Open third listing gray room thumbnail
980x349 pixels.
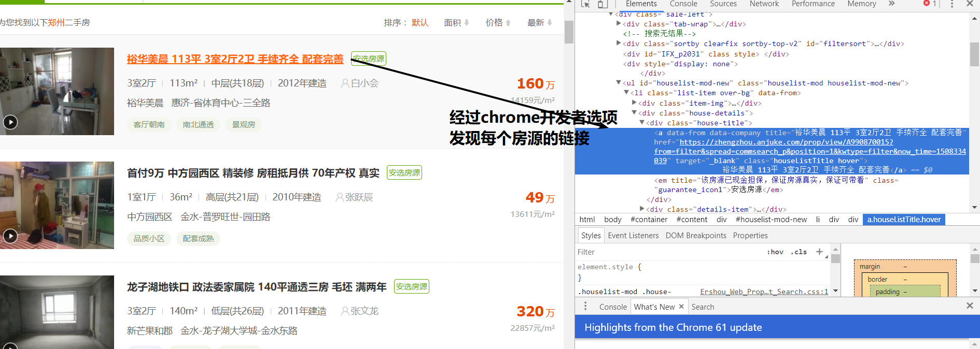pyautogui.click(x=57, y=312)
